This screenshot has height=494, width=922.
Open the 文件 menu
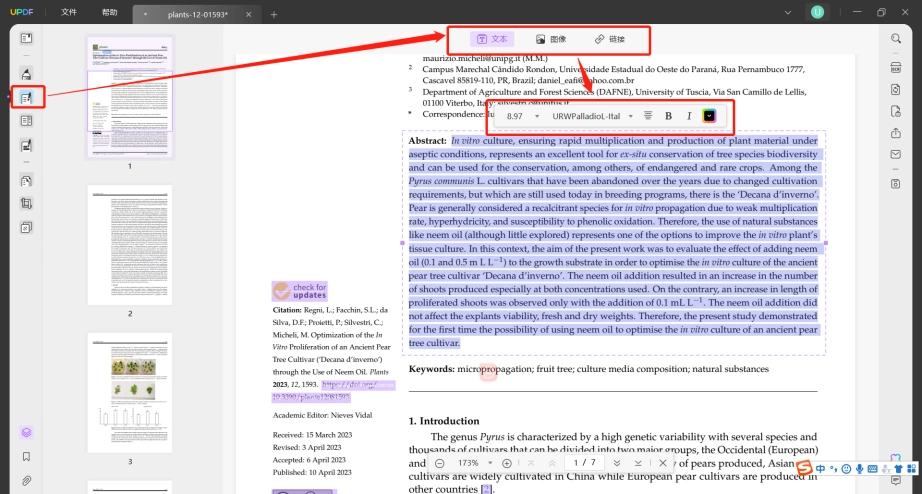point(69,12)
